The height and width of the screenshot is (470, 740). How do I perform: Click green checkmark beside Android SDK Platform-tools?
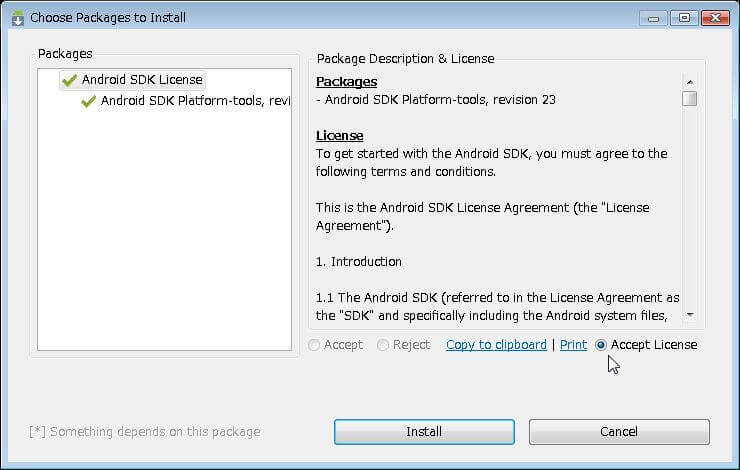coord(88,100)
